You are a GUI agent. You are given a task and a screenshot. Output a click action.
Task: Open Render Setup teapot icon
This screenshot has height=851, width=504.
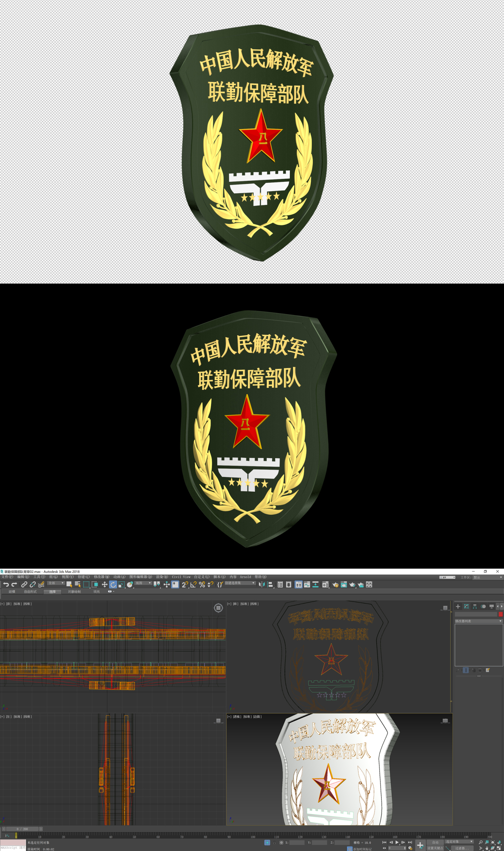pos(335,584)
